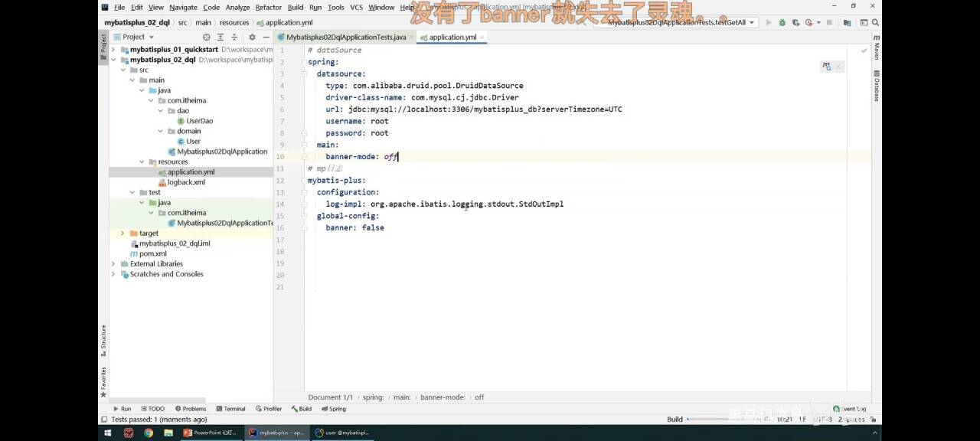Select Mybatisplus02DqlApplication class in tree
Viewport: 980px width, 441px height.
(x=217, y=152)
